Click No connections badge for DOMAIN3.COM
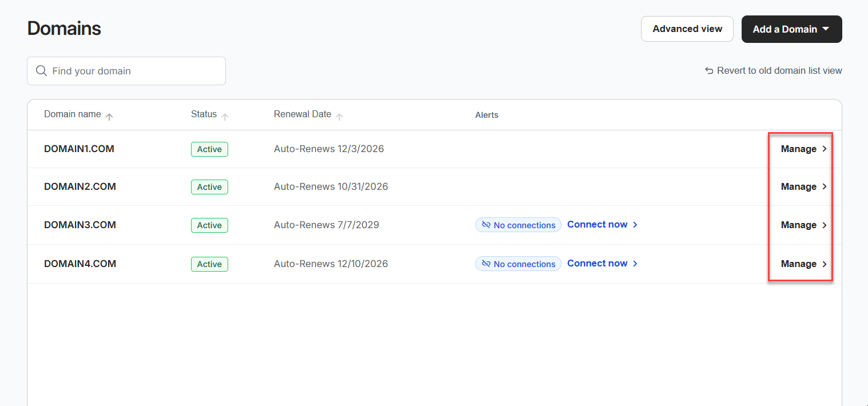The width and height of the screenshot is (868, 406). 518,225
